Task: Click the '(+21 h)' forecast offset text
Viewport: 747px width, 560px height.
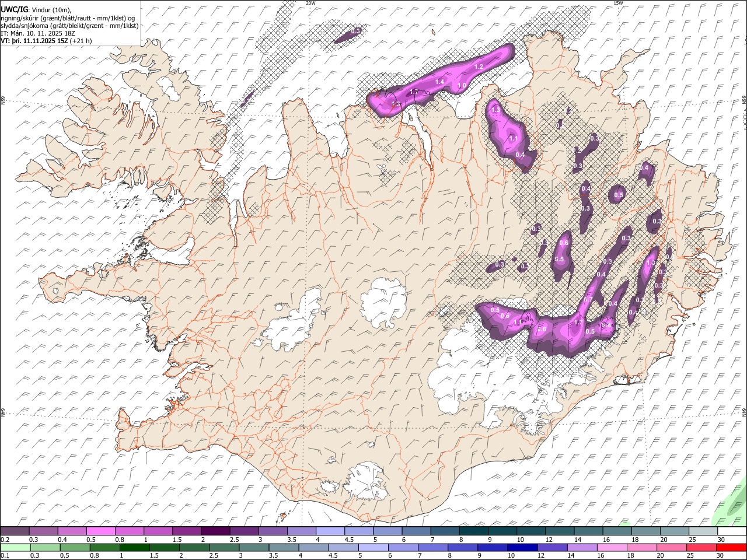Action: [x=81, y=41]
